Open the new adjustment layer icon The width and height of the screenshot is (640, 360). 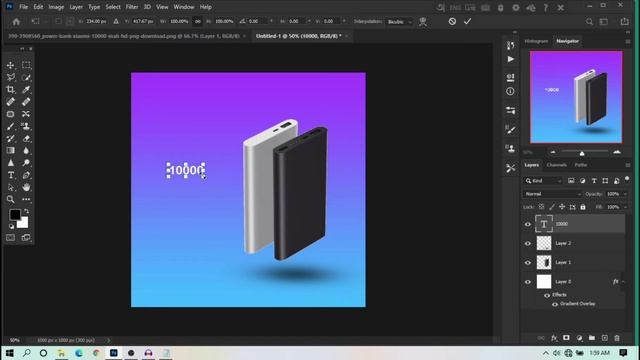point(579,338)
